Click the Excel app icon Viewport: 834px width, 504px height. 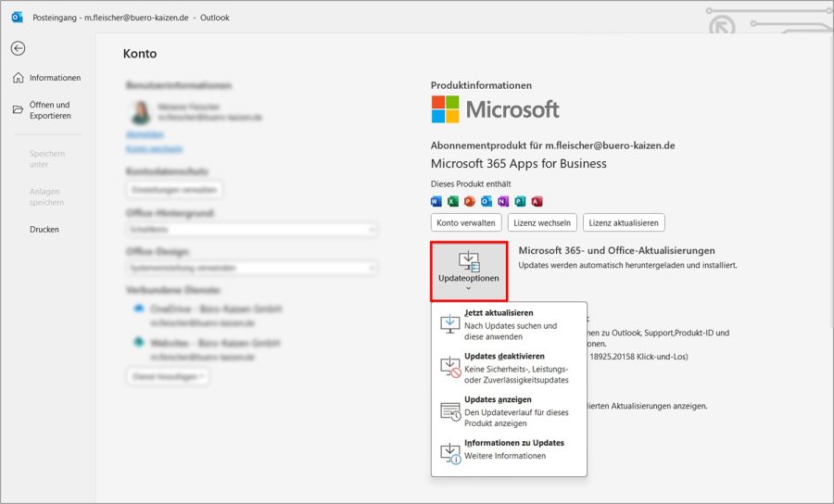coord(452,201)
